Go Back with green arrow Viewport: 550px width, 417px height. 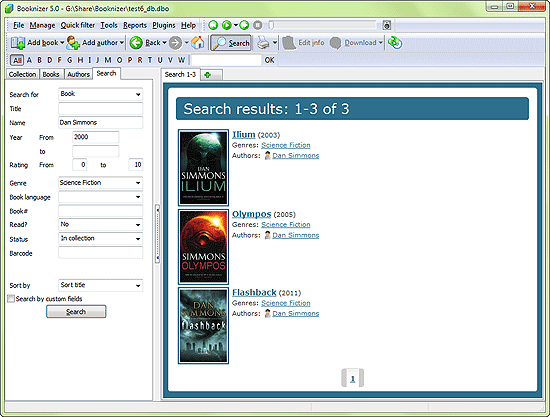[x=136, y=43]
